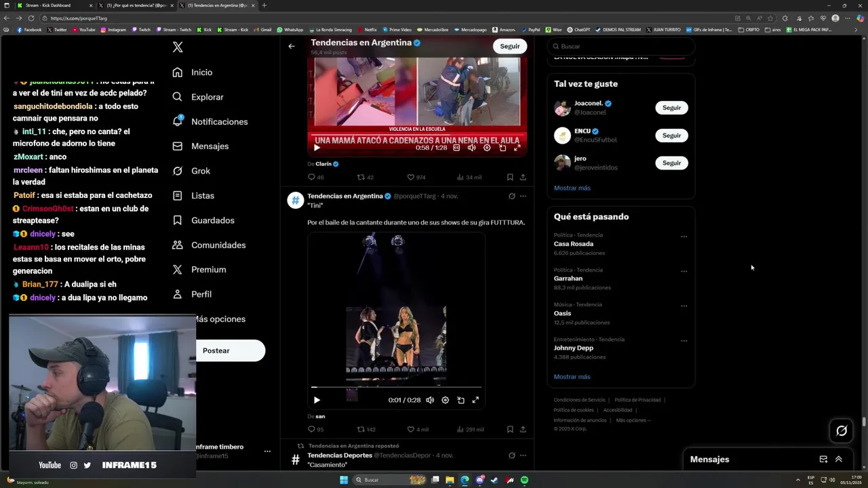The width and height of the screenshot is (868, 488).
Task: Compose new message in Mensajes drawer
Action: 823,459
